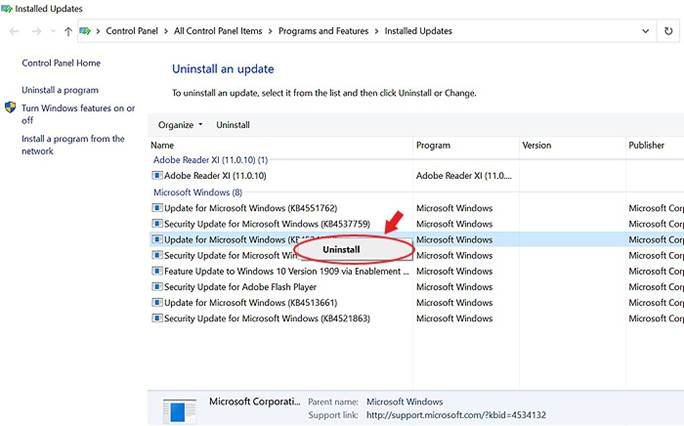The width and height of the screenshot is (684, 426).
Task: Click Install a program from the network
Action: click(73, 145)
